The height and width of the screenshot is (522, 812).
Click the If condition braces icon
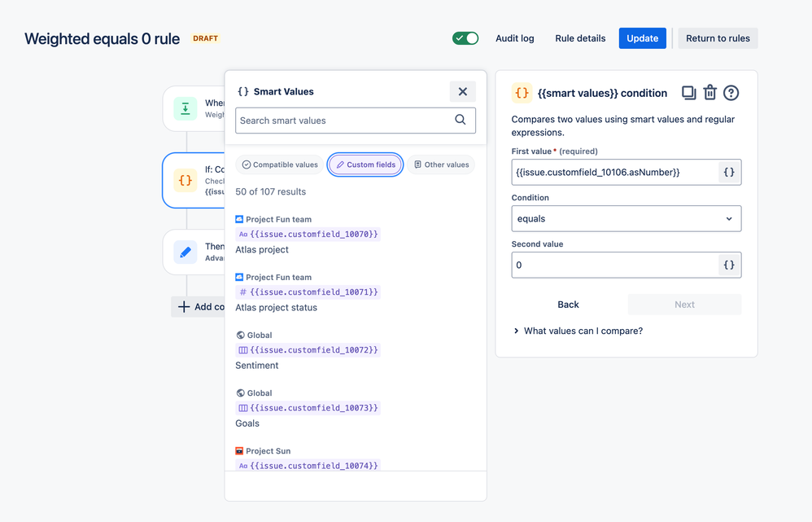tap(186, 181)
